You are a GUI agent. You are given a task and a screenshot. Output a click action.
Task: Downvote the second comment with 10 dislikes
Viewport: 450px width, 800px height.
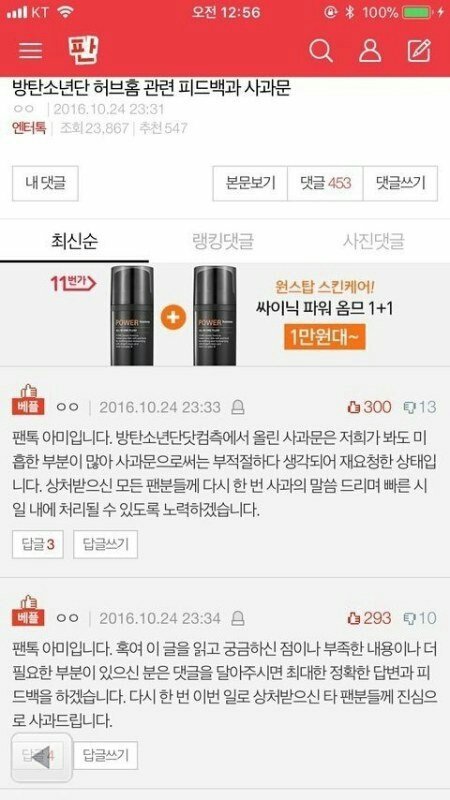coord(420,618)
